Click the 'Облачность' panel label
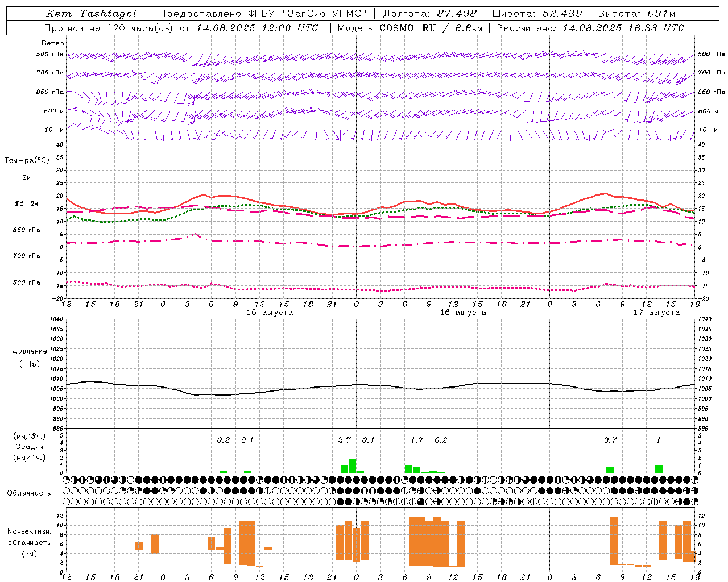Viewport: 728px width, 582px height. click(29, 493)
